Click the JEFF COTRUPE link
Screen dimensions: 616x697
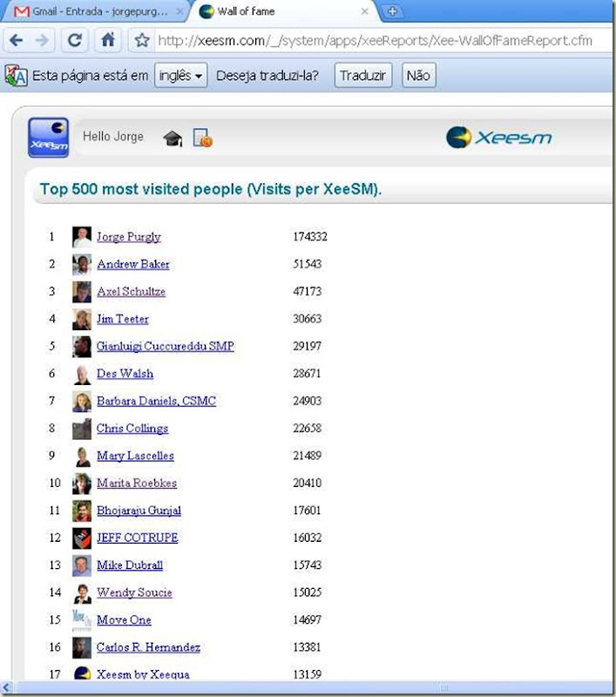point(138,538)
